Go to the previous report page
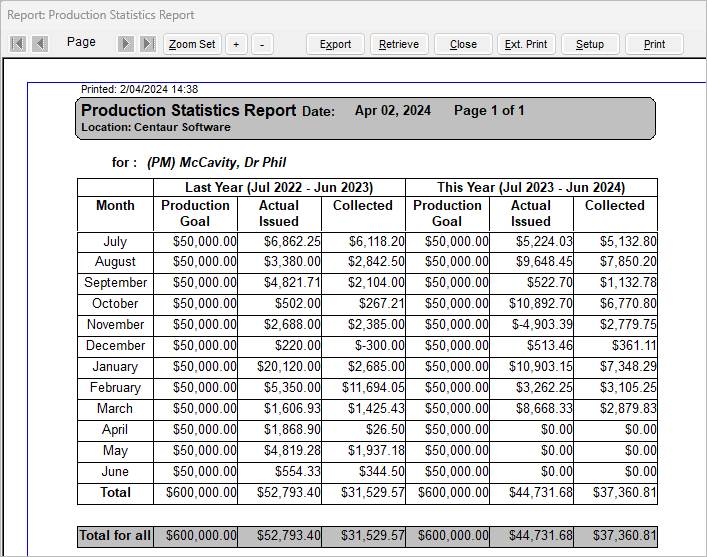Screen dimensions: 707x557 click(x=40, y=44)
